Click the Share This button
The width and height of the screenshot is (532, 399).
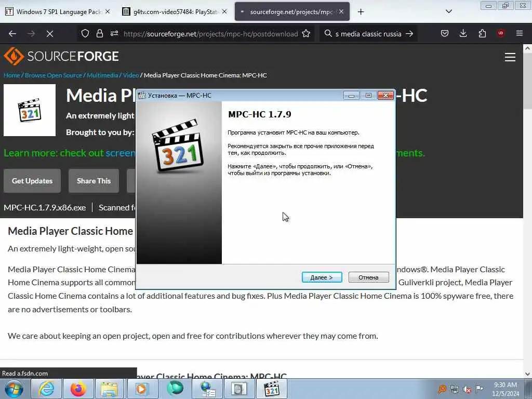point(94,181)
